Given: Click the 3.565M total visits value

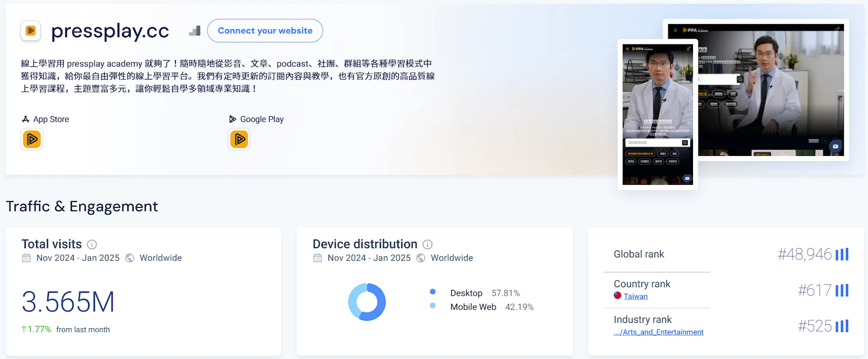Looking at the screenshot, I should tap(68, 302).
